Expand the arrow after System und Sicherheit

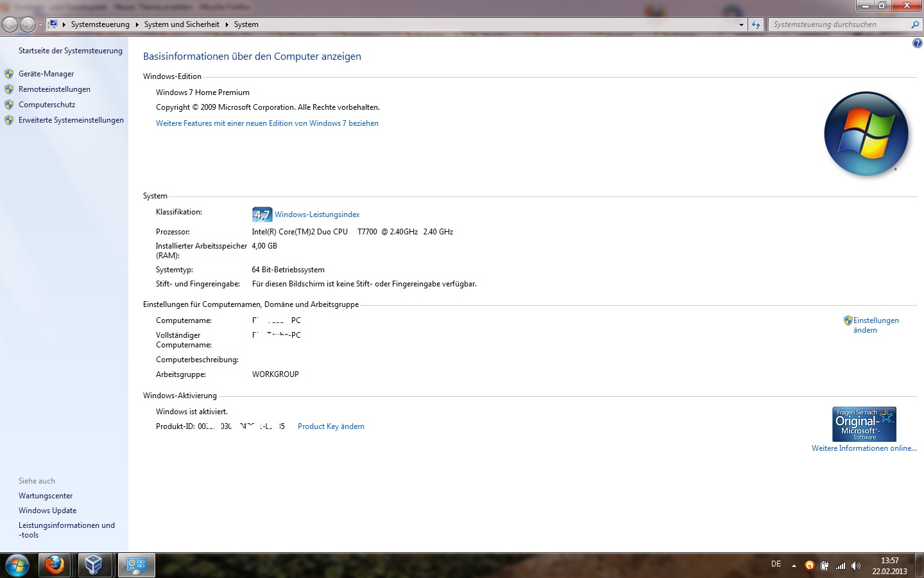pos(227,24)
